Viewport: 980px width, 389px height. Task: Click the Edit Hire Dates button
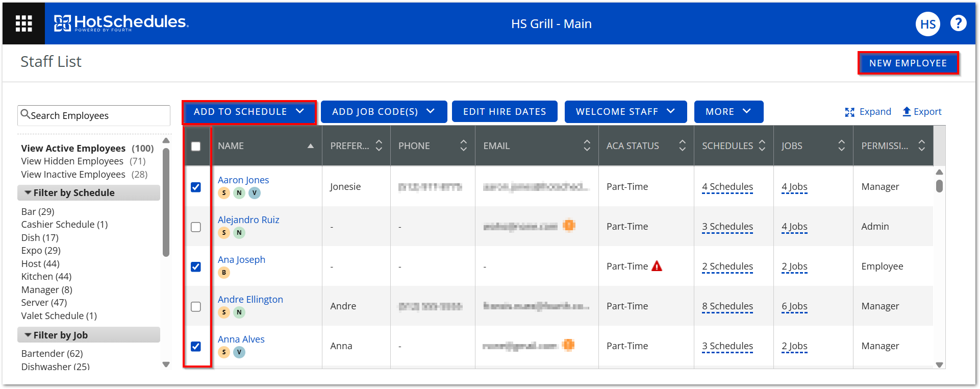tap(505, 112)
